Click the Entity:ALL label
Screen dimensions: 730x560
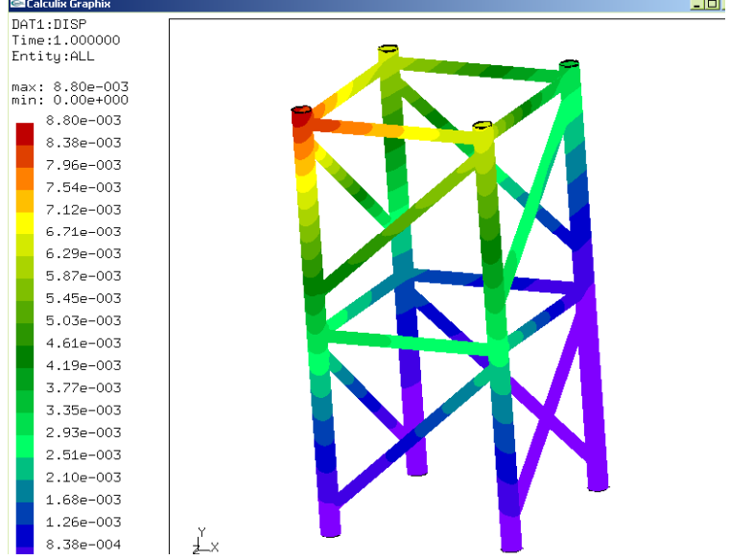(x=53, y=57)
